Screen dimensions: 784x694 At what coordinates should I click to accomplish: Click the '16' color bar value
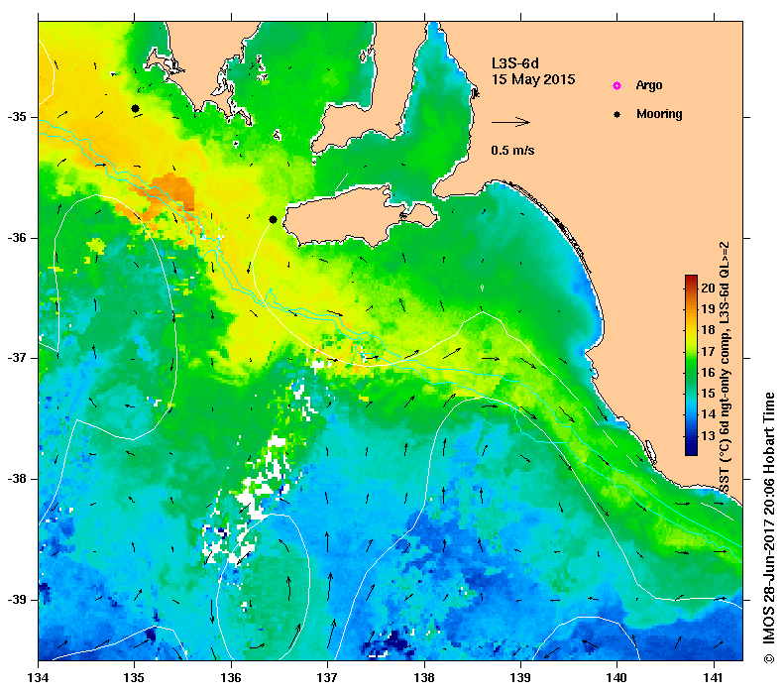pos(708,373)
